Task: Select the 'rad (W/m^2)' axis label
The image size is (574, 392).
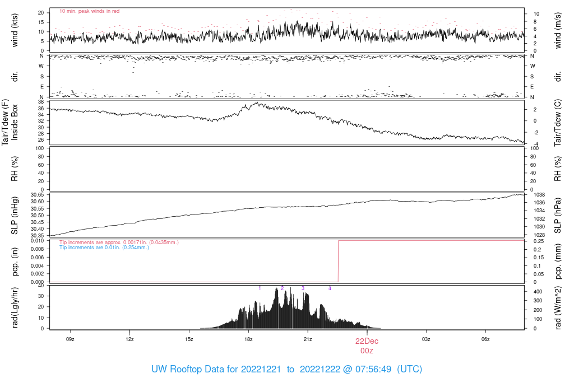Action: [558, 307]
